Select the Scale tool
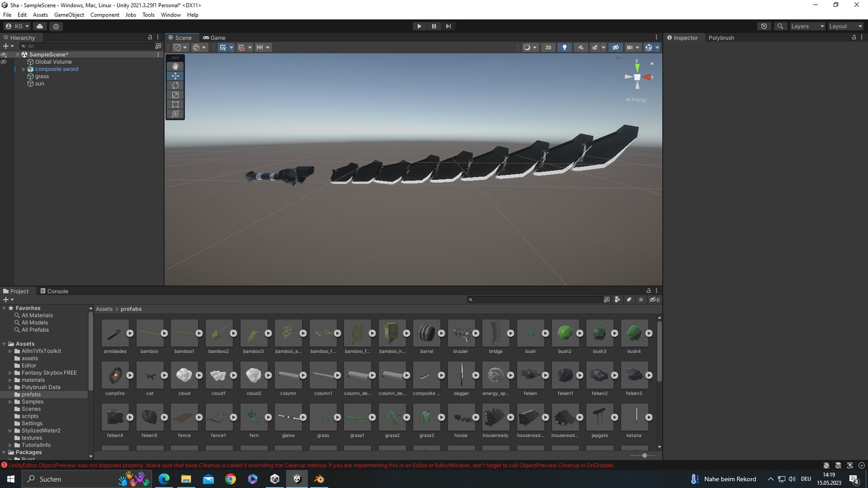868x488 pixels. coord(175,95)
